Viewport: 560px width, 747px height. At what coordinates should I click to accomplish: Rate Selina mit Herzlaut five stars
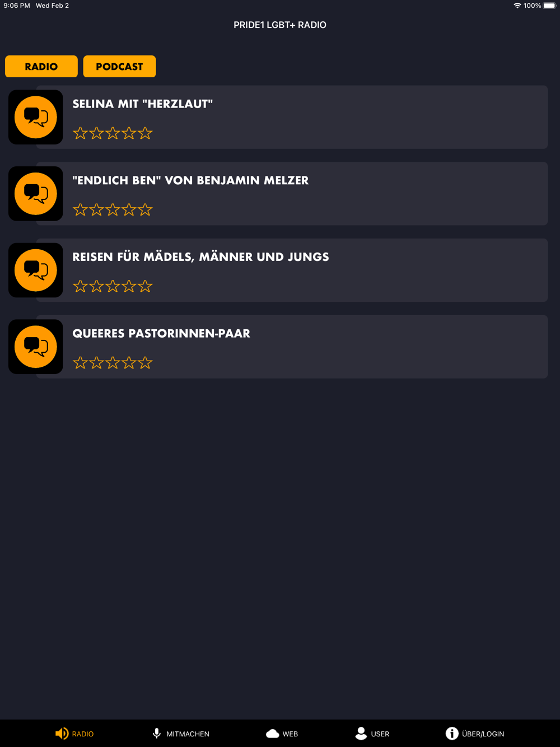point(145,133)
